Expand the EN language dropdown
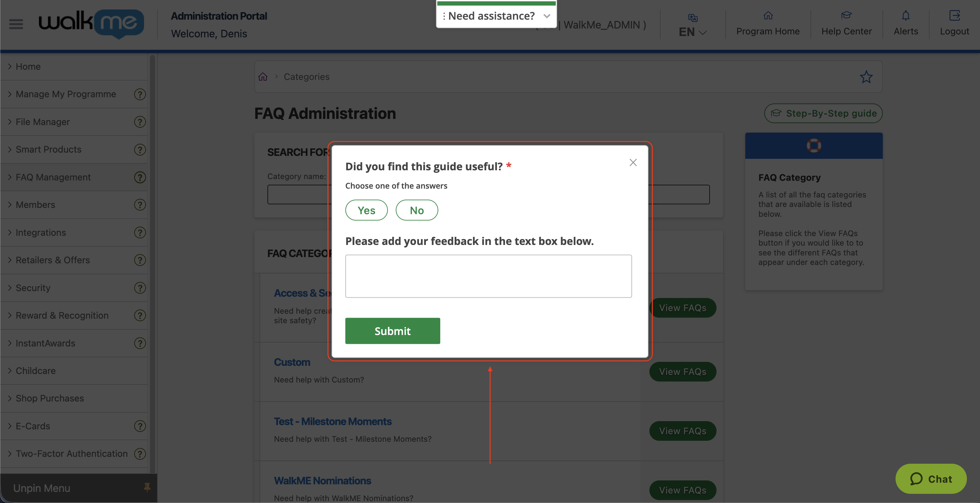Screen dimensions: 980x503 [692, 32]
